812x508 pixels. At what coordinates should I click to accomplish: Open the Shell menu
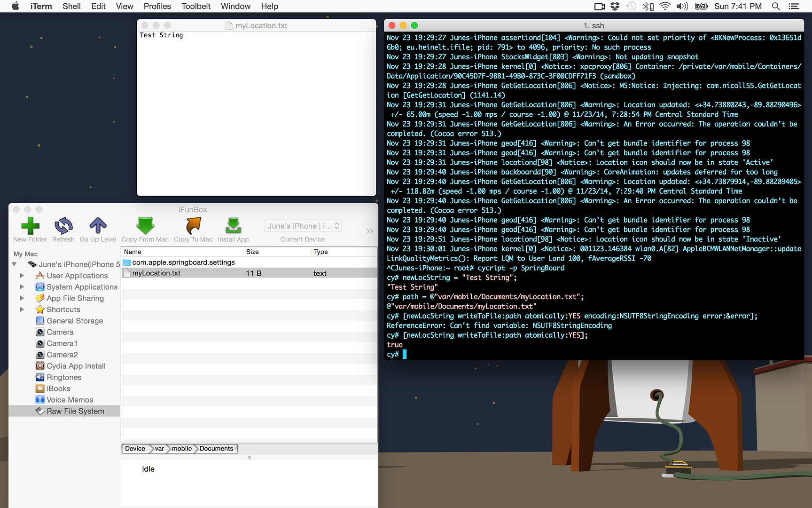pos(71,6)
